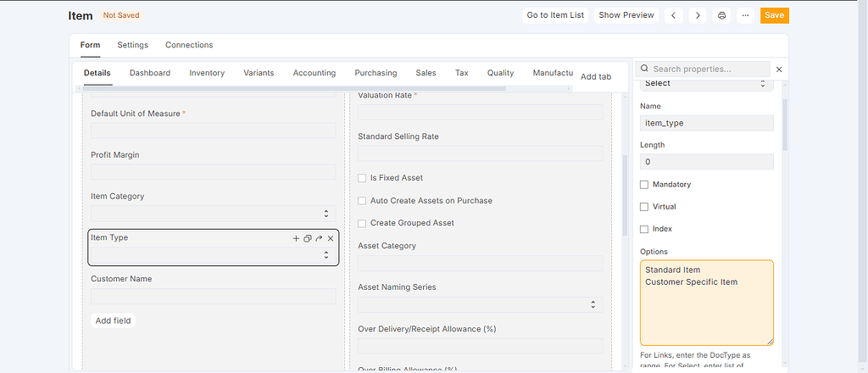The height and width of the screenshot is (373, 868).
Task: Enable the Virtual checkbox
Action: coord(644,207)
